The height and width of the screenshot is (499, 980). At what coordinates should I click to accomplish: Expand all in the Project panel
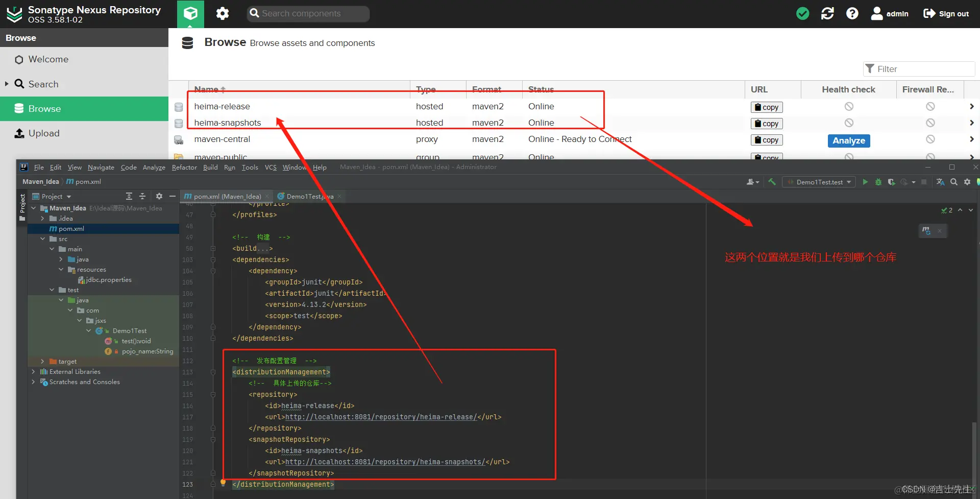coord(129,196)
